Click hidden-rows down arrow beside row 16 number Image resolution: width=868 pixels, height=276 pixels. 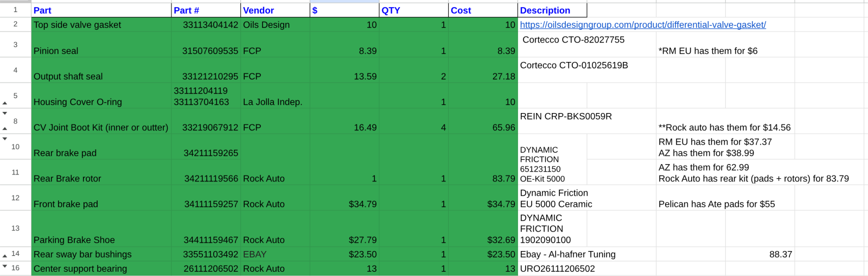pos(5,266)
